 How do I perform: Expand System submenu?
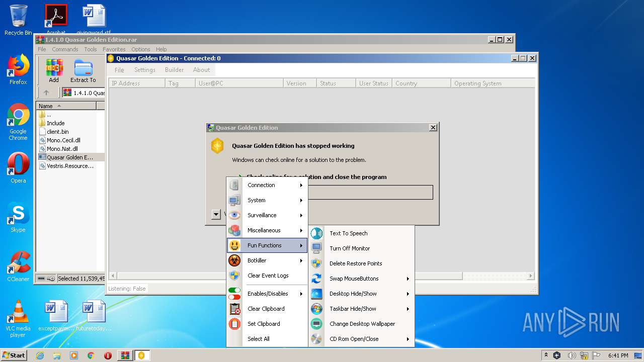coord(301,200)
